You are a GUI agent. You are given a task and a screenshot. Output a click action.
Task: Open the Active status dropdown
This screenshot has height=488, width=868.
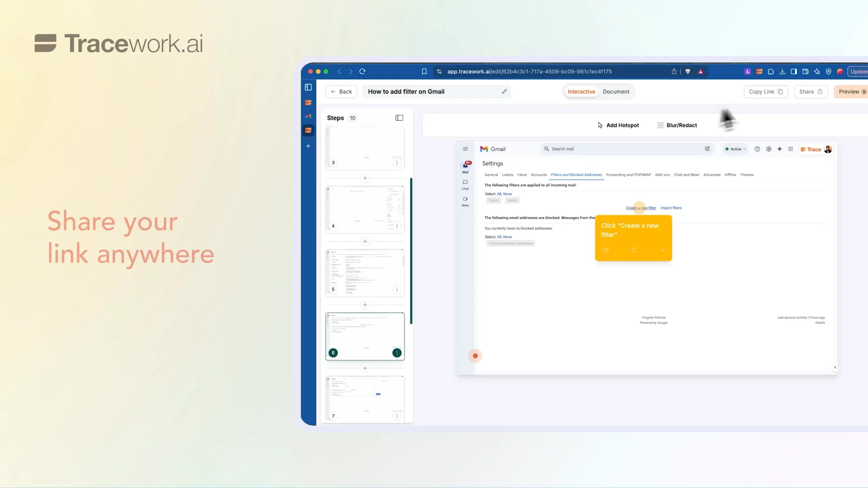point(736,149)
